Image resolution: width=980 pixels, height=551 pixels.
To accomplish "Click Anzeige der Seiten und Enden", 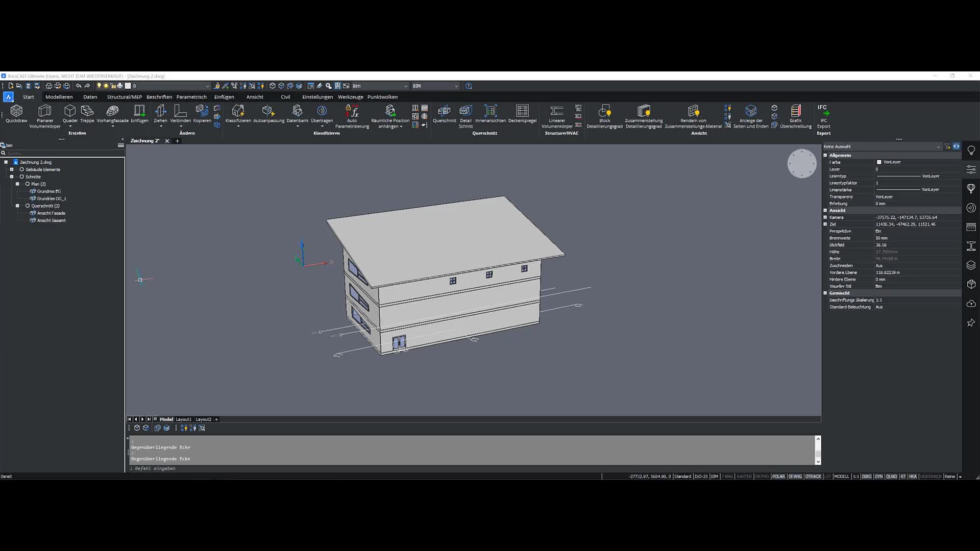I will click(751, 116).
